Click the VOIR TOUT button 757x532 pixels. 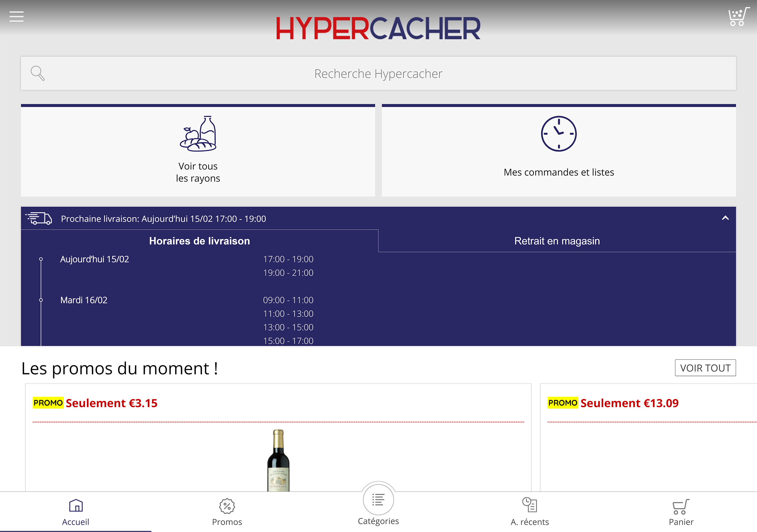(705, 367)
